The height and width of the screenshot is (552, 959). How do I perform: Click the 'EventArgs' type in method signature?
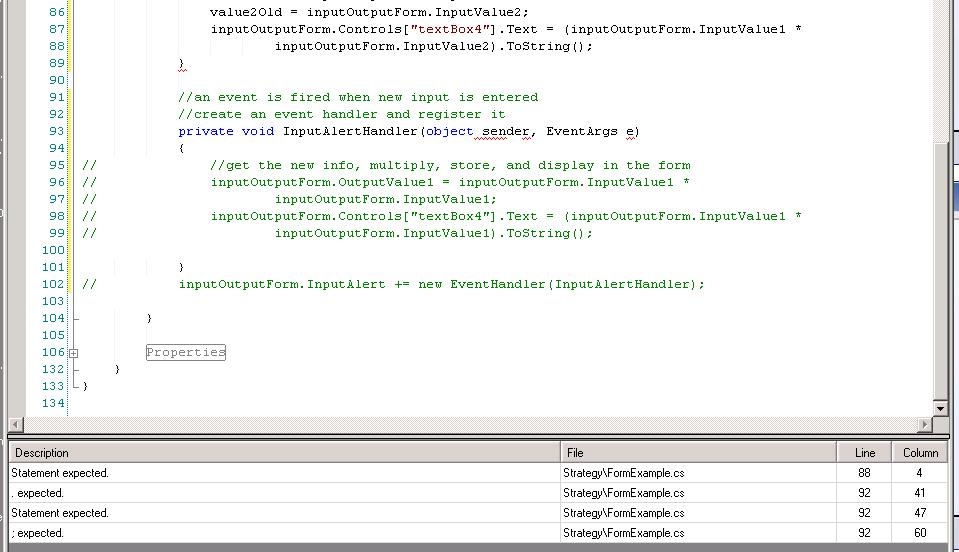(x=582, y=131)
